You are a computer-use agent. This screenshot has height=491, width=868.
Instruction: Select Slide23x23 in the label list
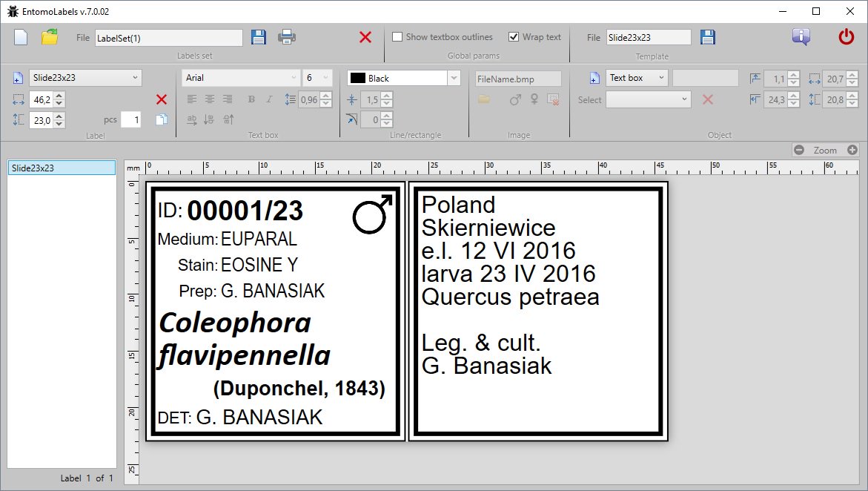(x=62, y=168)
